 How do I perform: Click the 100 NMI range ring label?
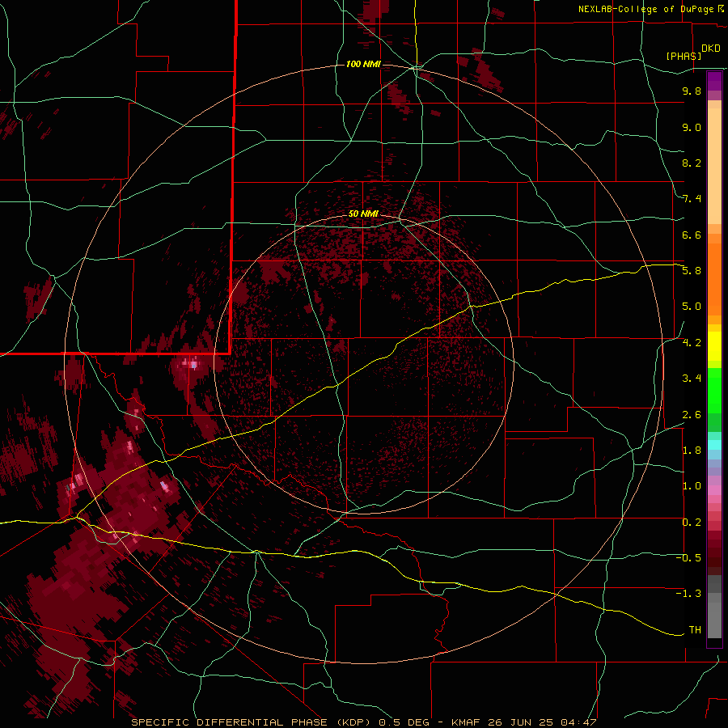pos(363,64)
